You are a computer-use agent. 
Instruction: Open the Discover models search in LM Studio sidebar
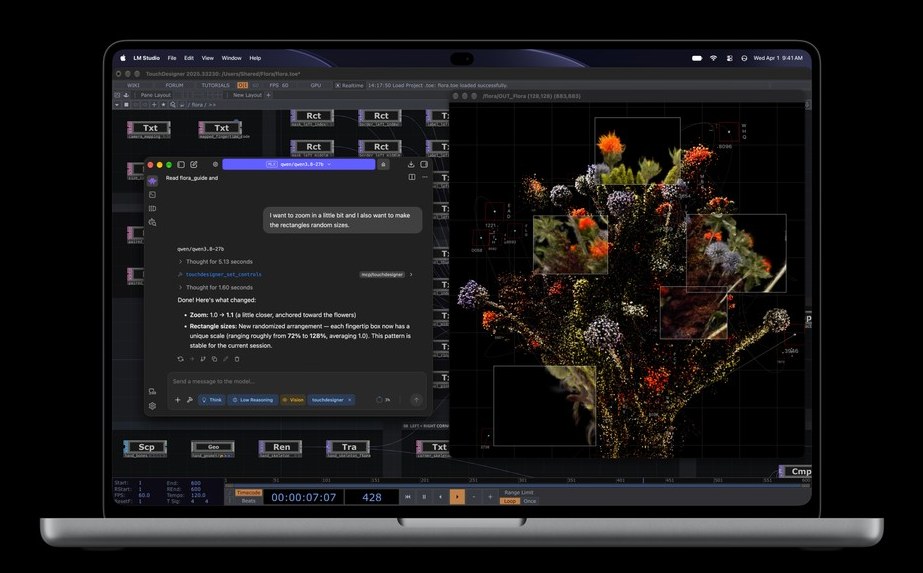(x=152, y=223)
